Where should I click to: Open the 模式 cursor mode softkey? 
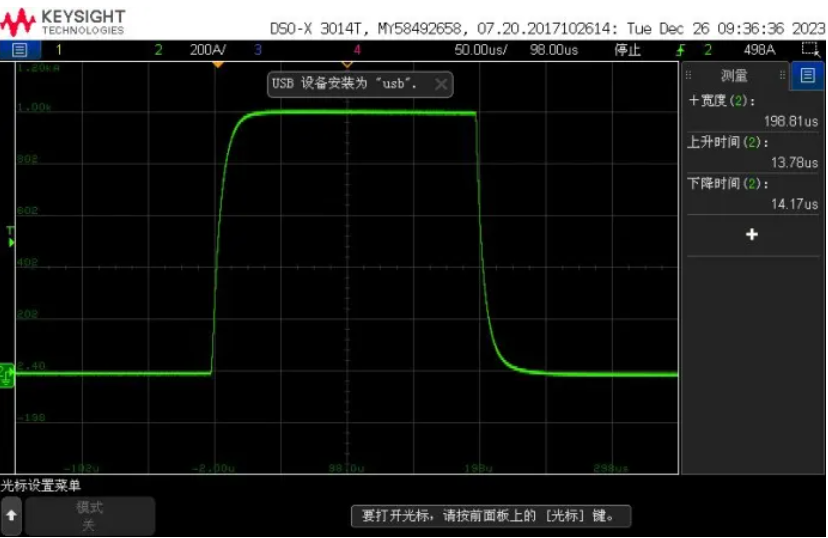click(90, 516)
